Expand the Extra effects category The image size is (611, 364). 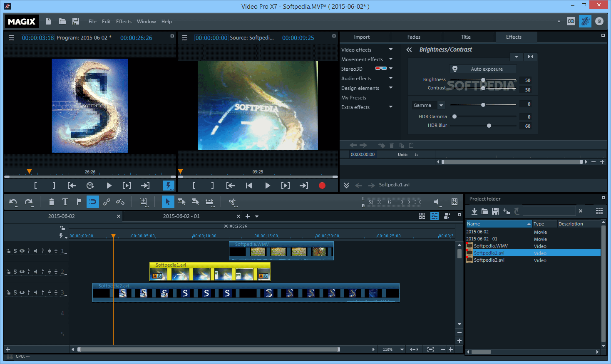pyautogui.click(x=391, y=107)
